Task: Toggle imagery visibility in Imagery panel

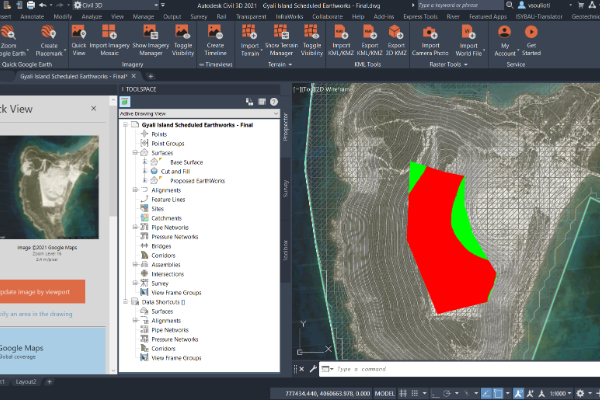Action: click(x=183, y=33)
